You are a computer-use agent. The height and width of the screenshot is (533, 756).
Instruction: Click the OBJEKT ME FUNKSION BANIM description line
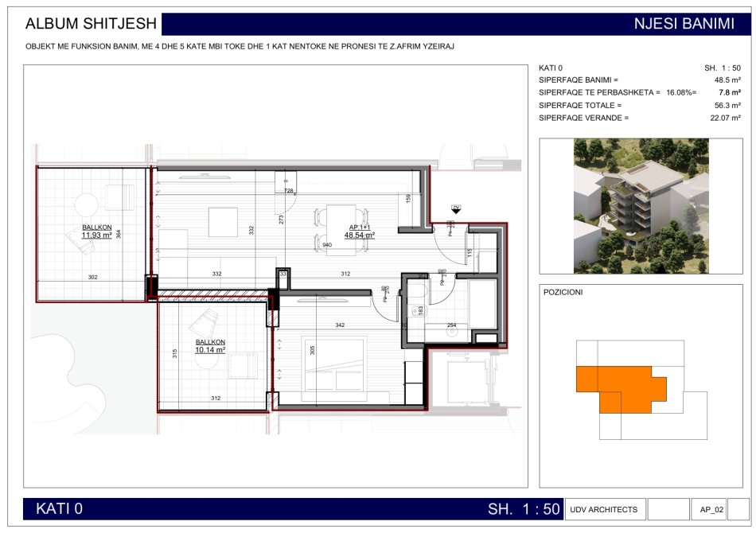240,47
